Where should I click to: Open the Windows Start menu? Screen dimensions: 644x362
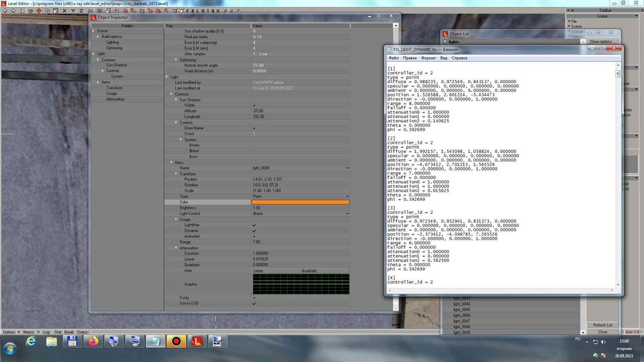click(x=10, y=347)
